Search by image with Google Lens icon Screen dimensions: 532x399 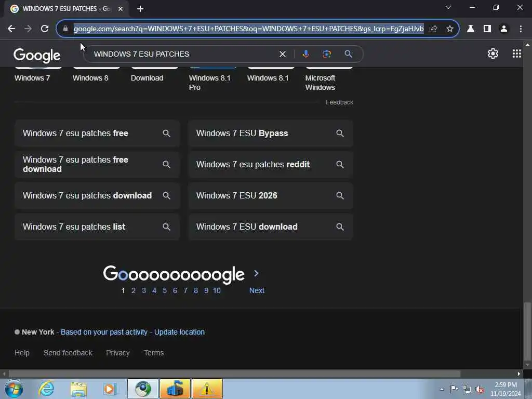pos(326,54)
